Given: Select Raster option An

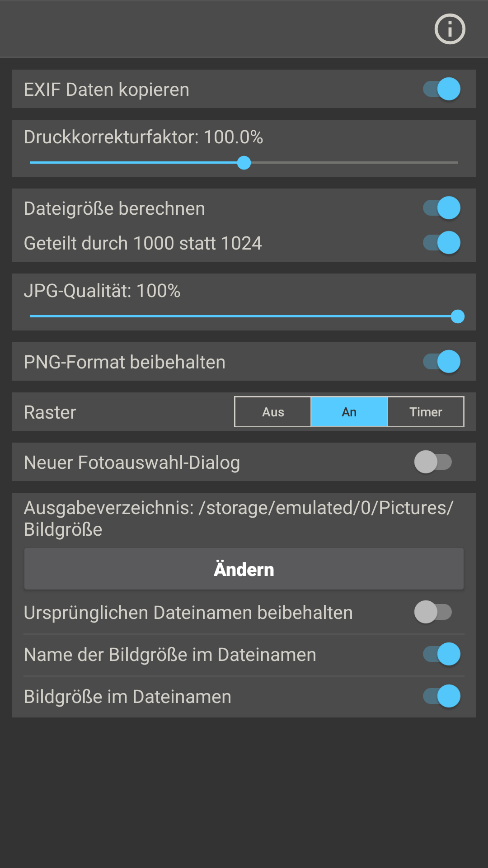Looking at the screenshot, I should [x=349, y=412].
